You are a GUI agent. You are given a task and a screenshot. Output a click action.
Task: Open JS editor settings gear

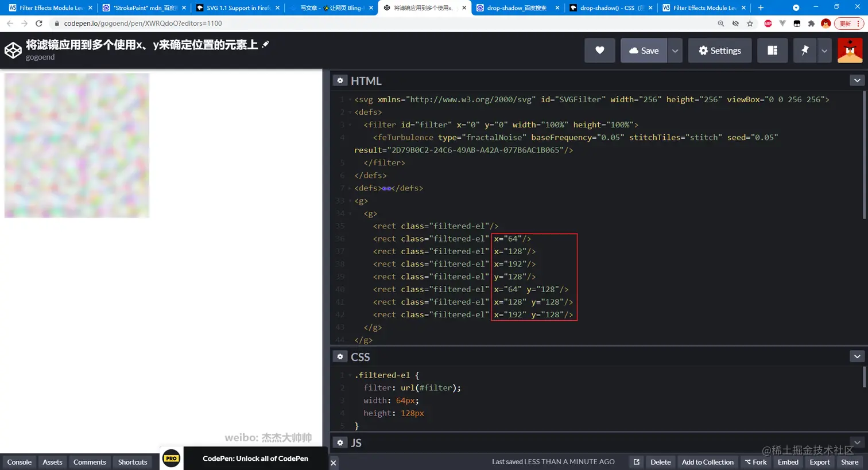[340, 442]
